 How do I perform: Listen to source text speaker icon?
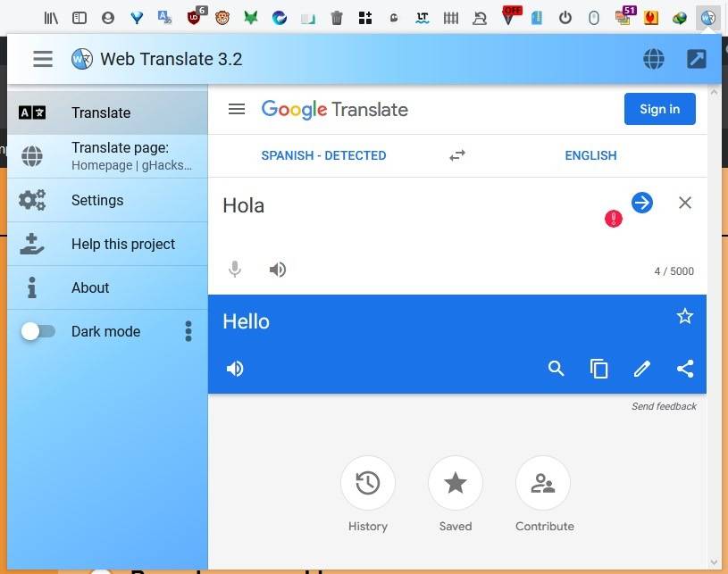click(x=278, y=270)
